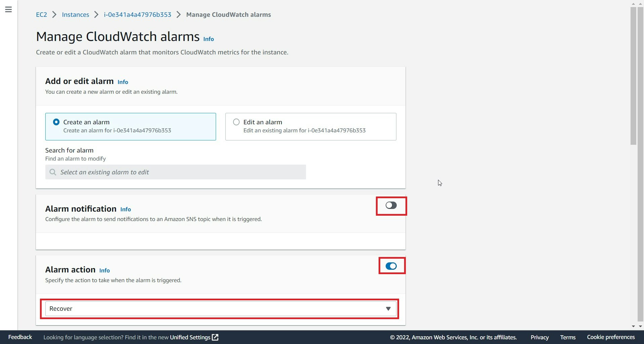Click the existing alarm search field
Image resolution: width=644 pixels, height=344 pixels.
pyautogui.click(x=175, y=172)
